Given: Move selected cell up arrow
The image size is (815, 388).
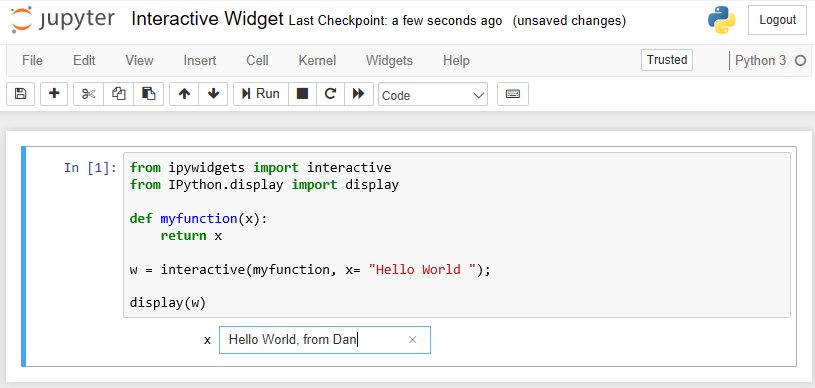Looking at the screenshot, I should click(184, 94).
